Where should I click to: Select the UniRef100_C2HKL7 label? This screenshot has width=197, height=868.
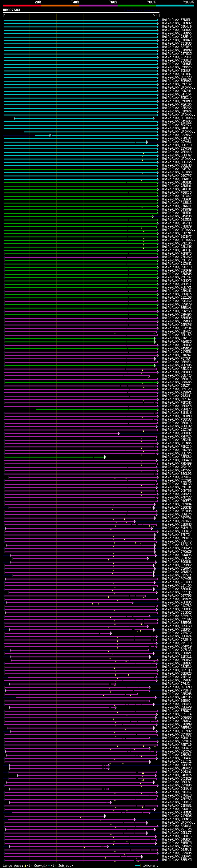tap(176, 802)
